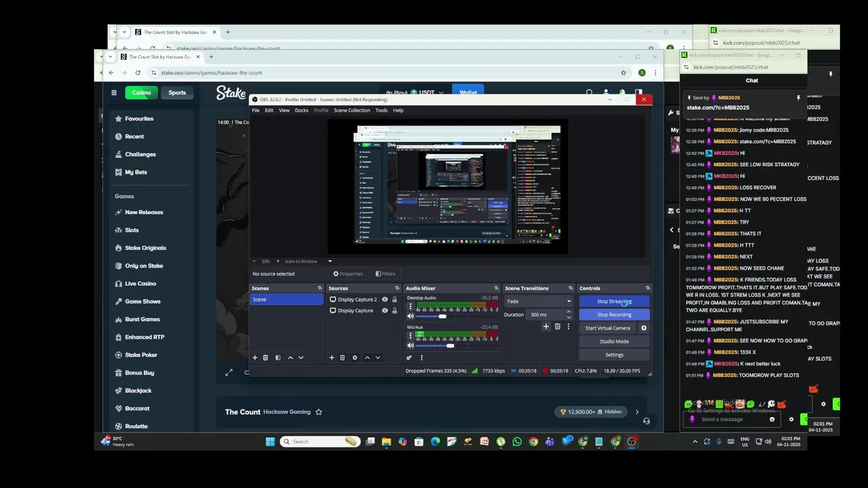Open advanced audio properties icon in Audio Mixer
868x488 pixels.
[x=409, y=358]
